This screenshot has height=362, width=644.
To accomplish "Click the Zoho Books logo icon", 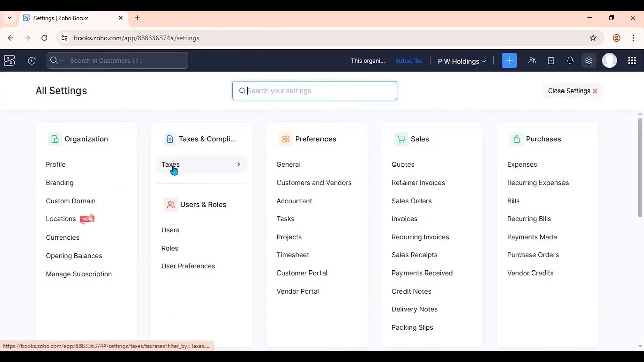I will 9,61.
